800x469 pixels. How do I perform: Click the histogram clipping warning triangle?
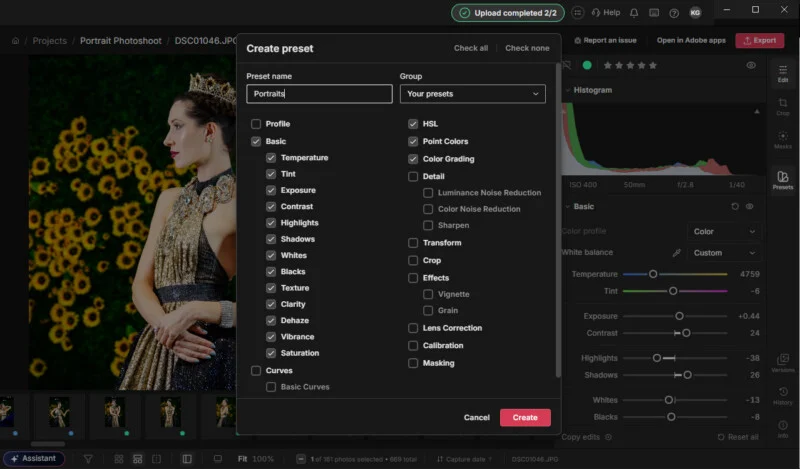757,111
